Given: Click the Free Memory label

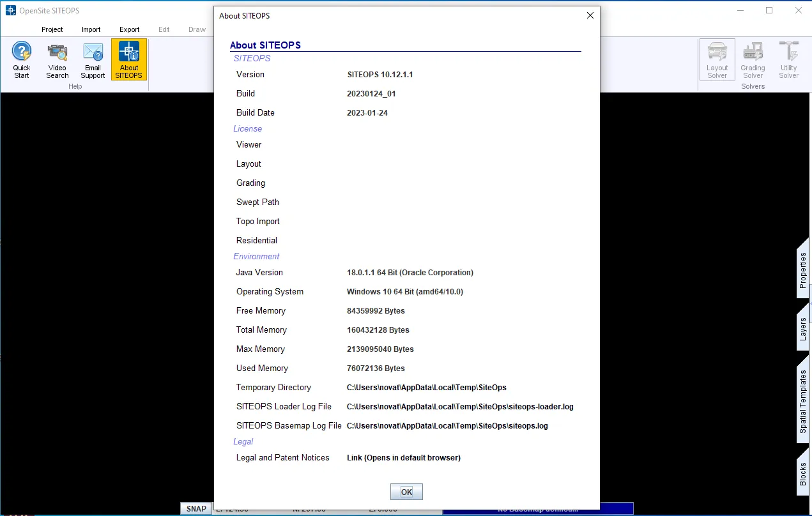Looking at the screenshot, I should pyautogui.click(x=261, y=311).
